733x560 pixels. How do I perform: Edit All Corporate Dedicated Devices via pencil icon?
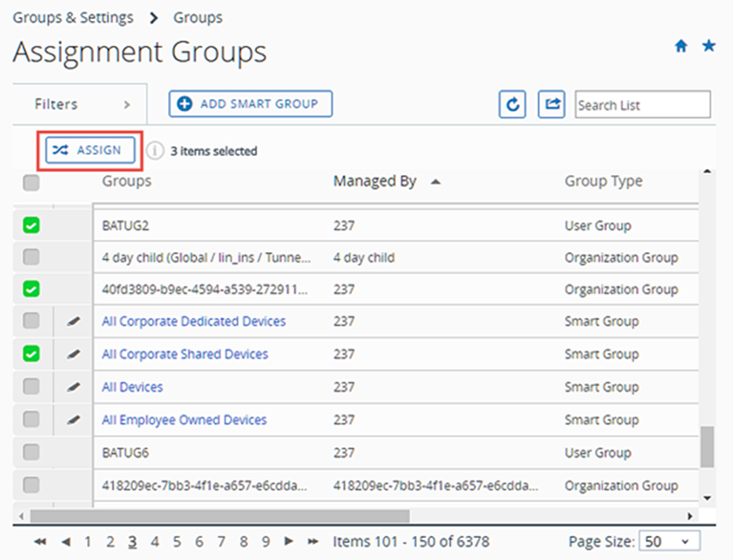[x=74, y=321]
